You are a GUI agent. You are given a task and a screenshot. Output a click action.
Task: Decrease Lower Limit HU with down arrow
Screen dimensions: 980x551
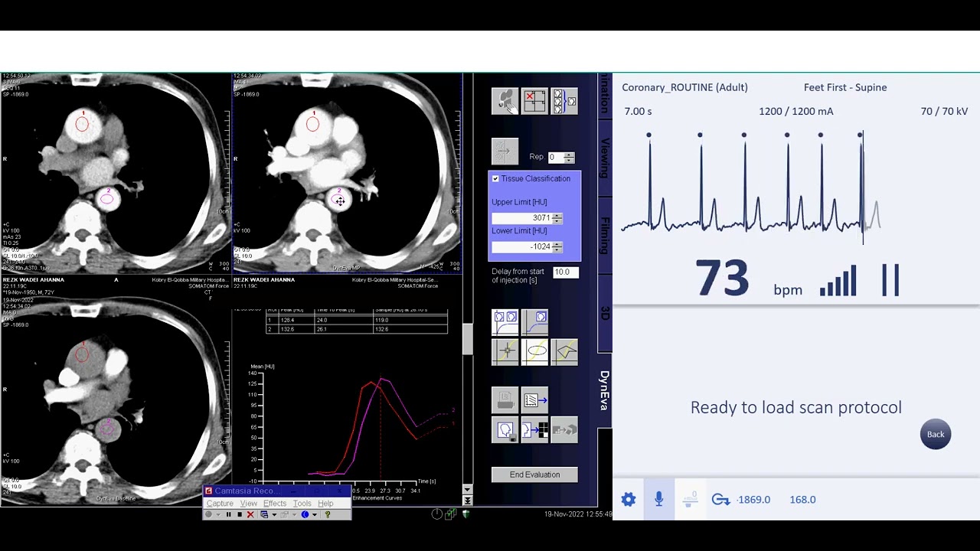557,249
